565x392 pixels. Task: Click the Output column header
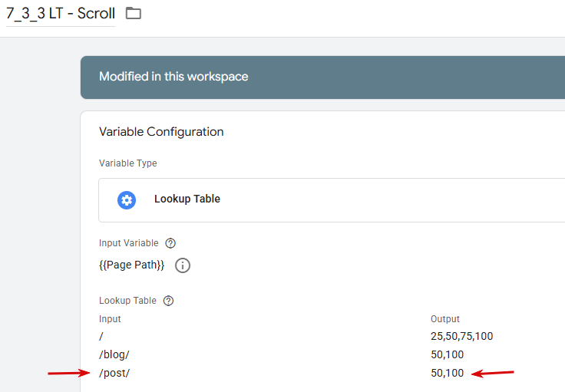pyautogui.click(x=445, y=319)
